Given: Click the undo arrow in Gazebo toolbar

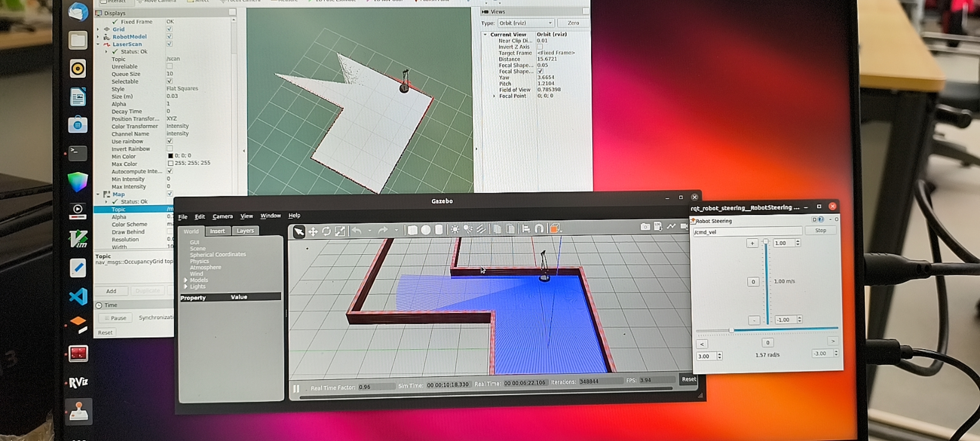Looking at the screenshot, I should point(356,231).
